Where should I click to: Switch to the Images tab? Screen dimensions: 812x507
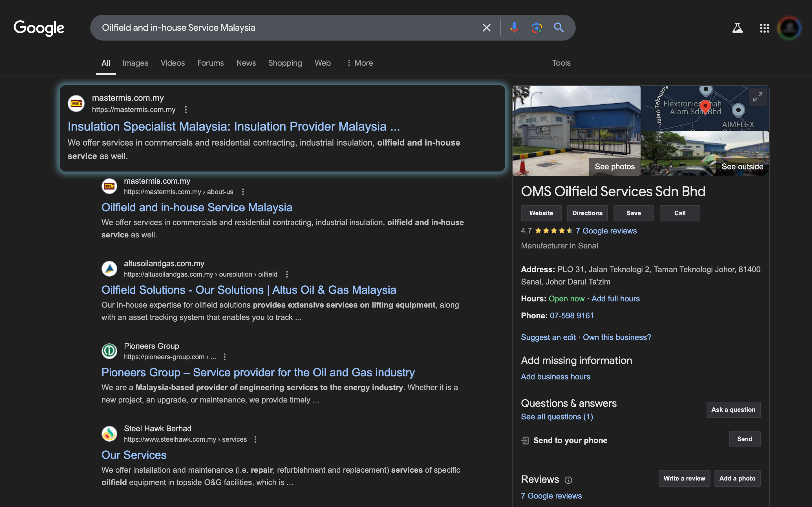point(135,63)
